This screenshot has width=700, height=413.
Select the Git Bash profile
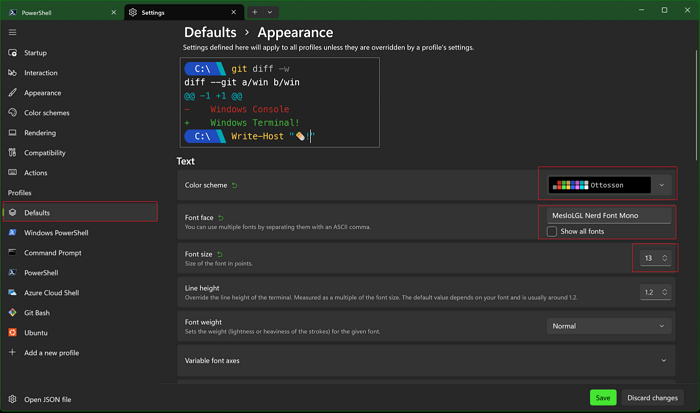(80, 313)
